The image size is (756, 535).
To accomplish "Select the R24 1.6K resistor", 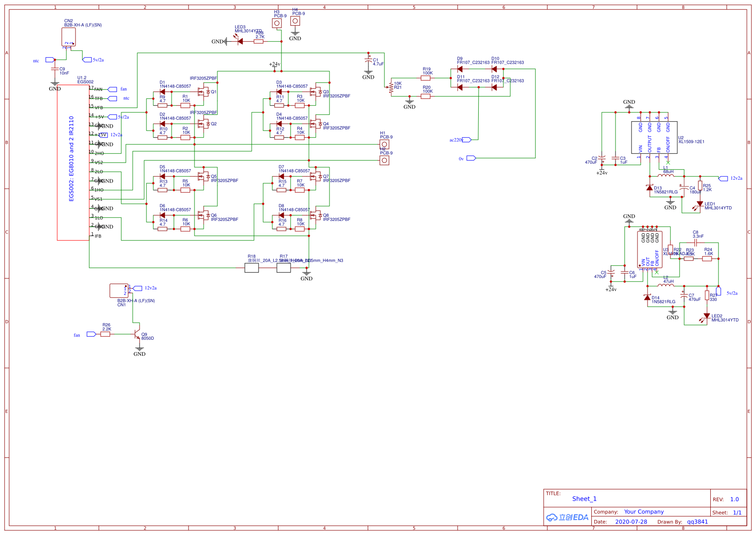I will coord(707,259).
